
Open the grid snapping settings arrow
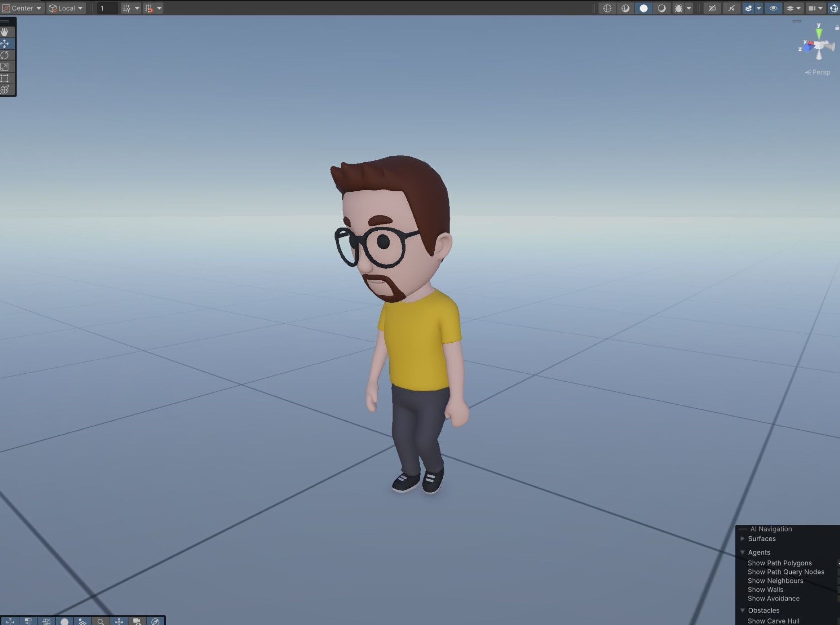pos(159,8)
